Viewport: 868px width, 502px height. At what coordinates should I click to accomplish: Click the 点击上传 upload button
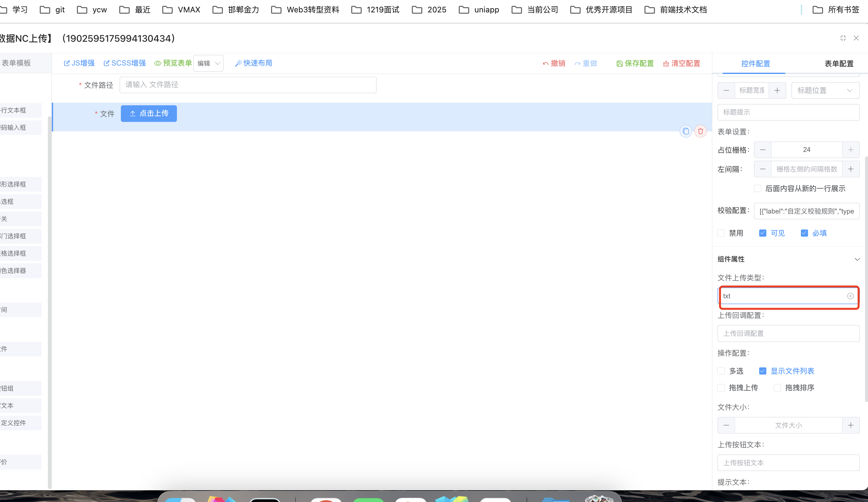click(149, 113)
